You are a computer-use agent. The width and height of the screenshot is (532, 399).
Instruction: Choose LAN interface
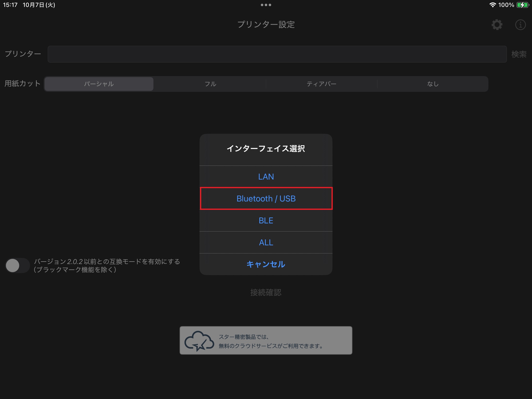pyautogui.click(x=266, y=177)
